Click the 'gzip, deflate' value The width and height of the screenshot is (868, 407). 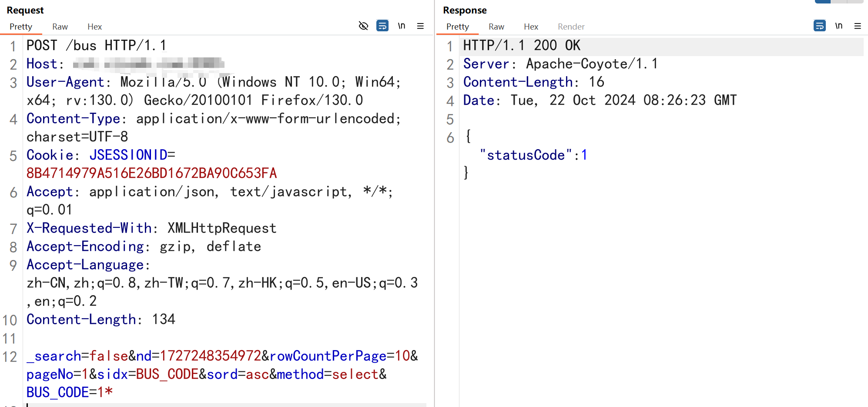[x=211, y=247]
